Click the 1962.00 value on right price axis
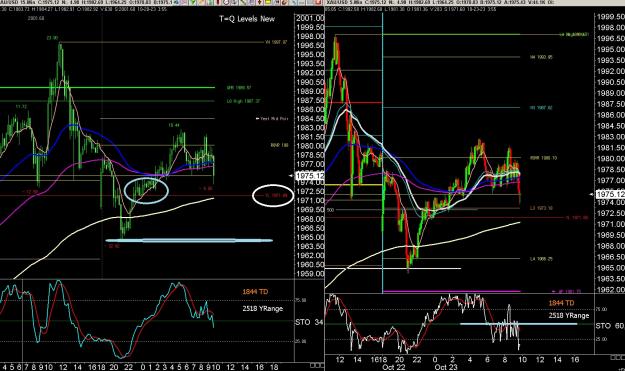 (x=611, y=290)
